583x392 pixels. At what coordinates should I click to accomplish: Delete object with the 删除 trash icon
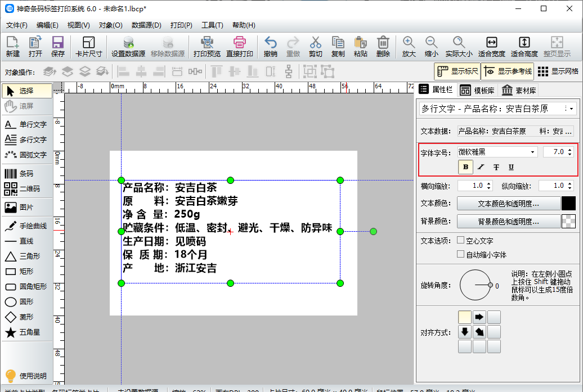click(x=383, y=47)
